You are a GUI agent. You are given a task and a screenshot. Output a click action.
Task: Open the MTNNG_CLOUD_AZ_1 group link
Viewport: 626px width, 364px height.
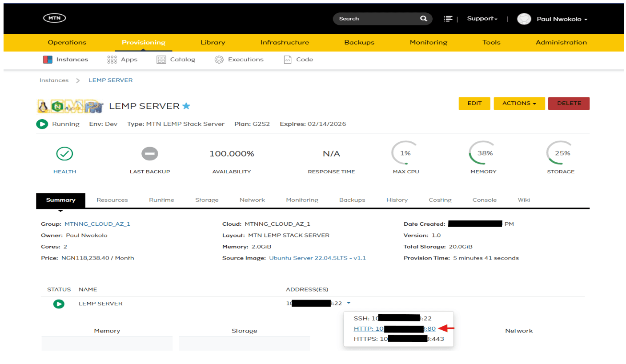pos(97,224)
